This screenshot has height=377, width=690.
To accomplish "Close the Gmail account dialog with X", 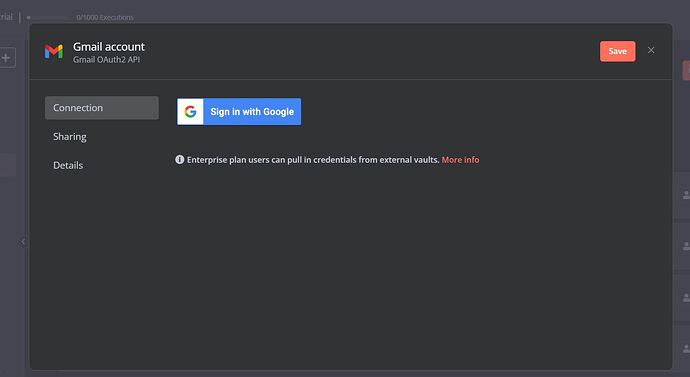I will click(x=651, y=50).
